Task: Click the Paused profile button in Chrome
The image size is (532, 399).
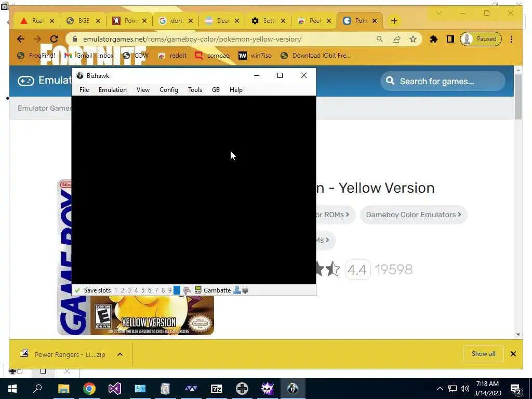Action: pyautogui.click(x=481, y=39)
